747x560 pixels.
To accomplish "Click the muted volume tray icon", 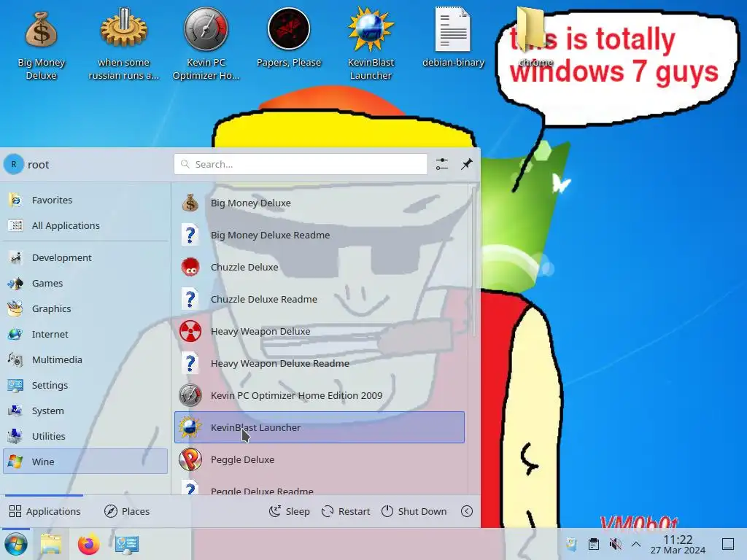I will (x=615, y=544).
